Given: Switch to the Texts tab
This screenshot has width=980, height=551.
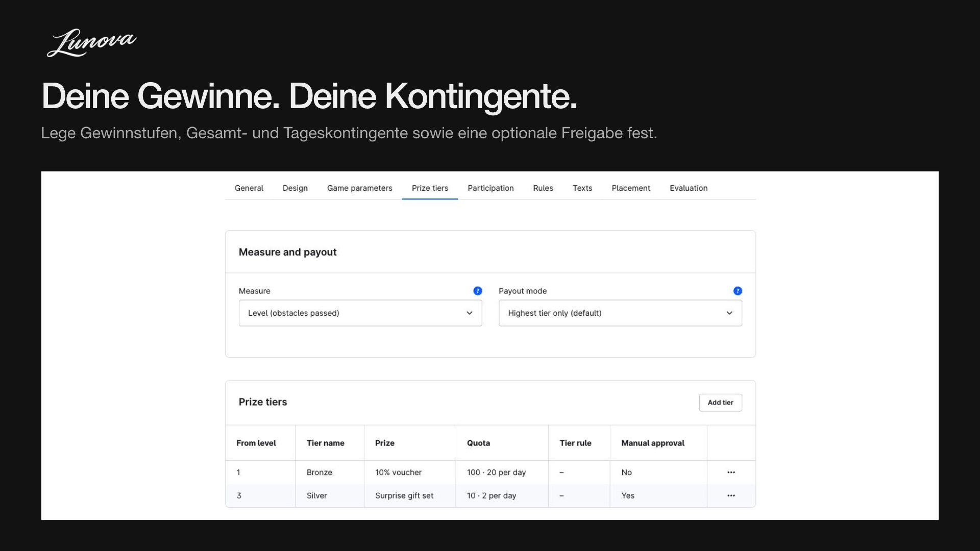Looking at the screenshot, I should [582, 188].
